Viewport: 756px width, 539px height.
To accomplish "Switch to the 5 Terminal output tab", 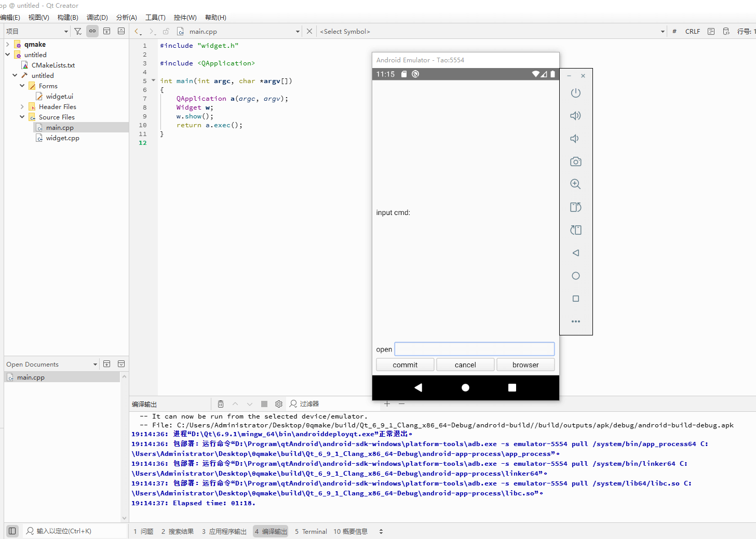I will tap(311, 531).
